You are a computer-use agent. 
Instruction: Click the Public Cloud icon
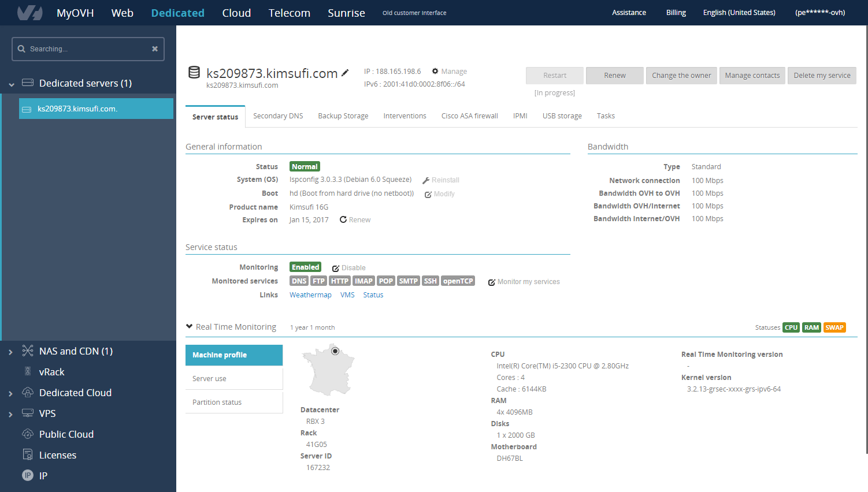click(27, 434)
